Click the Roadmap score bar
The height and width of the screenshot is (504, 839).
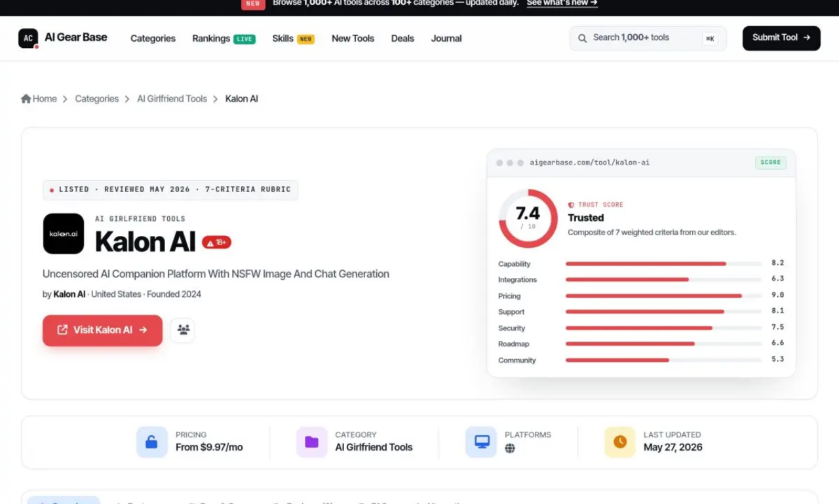click(663, 343)
